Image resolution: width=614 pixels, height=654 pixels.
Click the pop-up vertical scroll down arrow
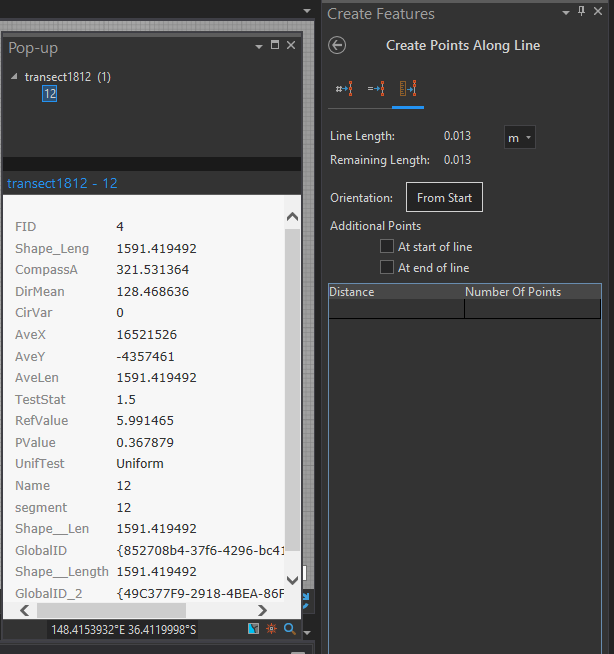point(292,580)
